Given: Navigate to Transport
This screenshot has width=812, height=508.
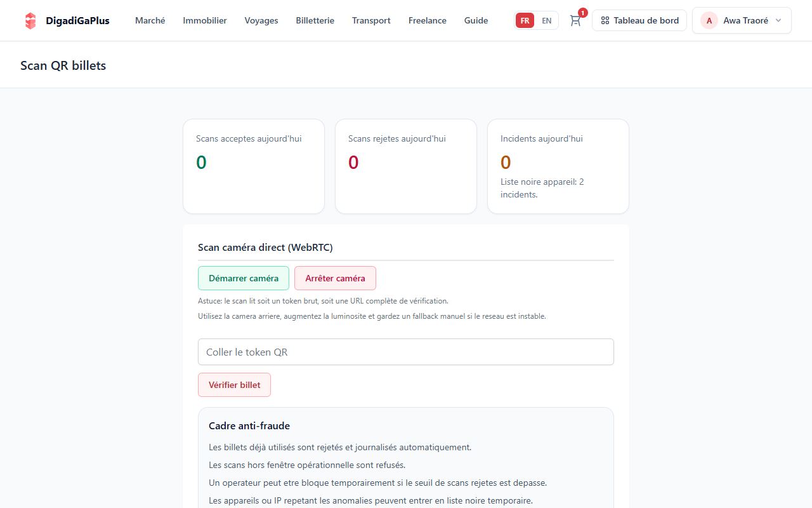Looking at the screenshot, I should 371,20.
